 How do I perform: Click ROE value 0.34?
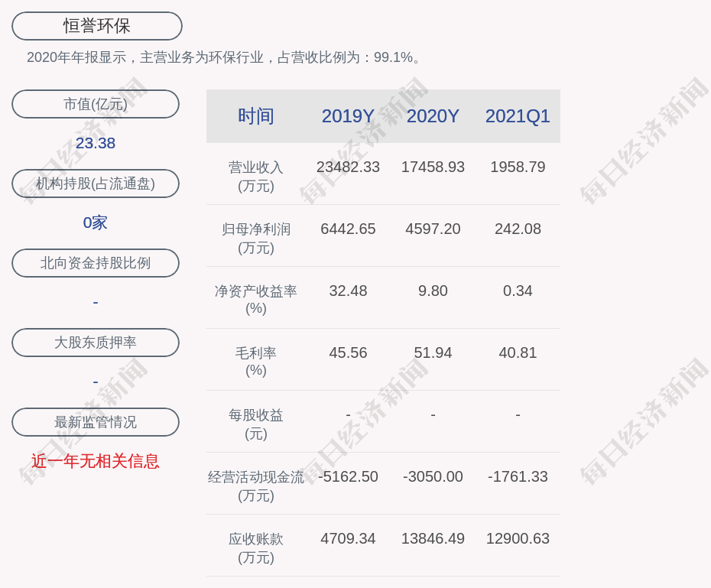[x=518, y=291]
